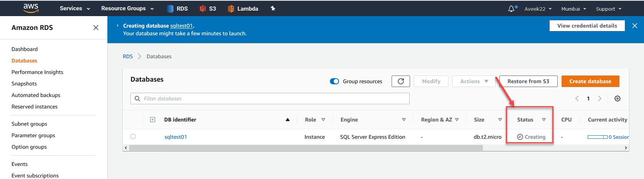Open the Resource Groups dropdown
This screenshot has width=644, height=179.
127,8
